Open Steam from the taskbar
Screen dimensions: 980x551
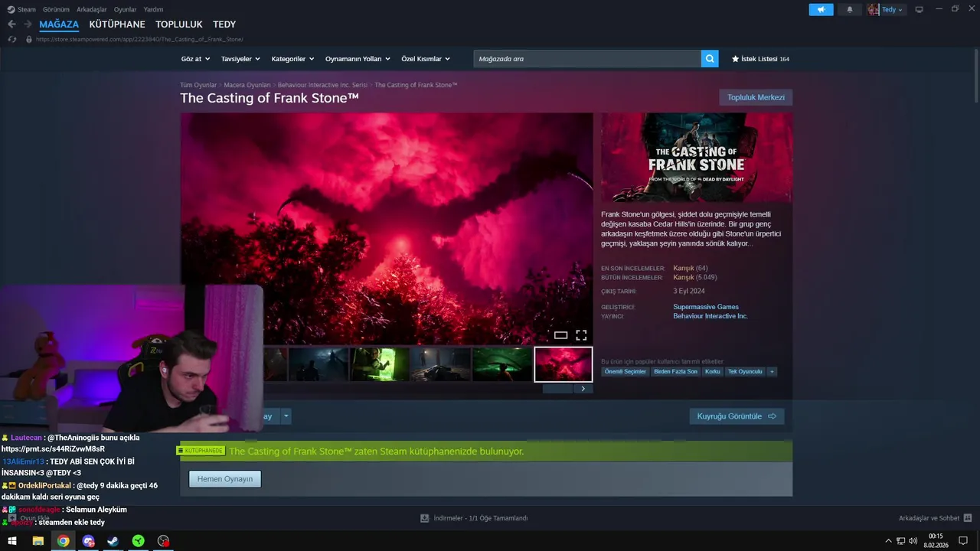[113, 541]
